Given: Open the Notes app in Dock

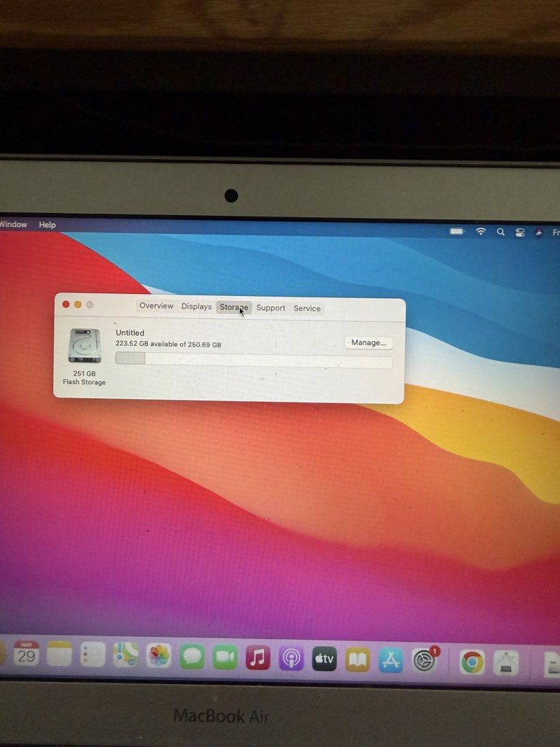Looking at the screenshot, I should [x=59, y=654].
